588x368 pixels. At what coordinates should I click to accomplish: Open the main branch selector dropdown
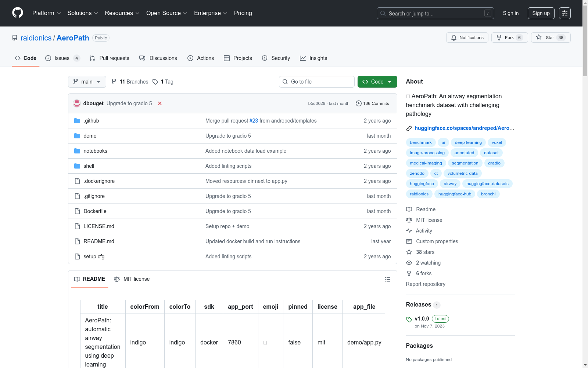[x=87, y=82]
